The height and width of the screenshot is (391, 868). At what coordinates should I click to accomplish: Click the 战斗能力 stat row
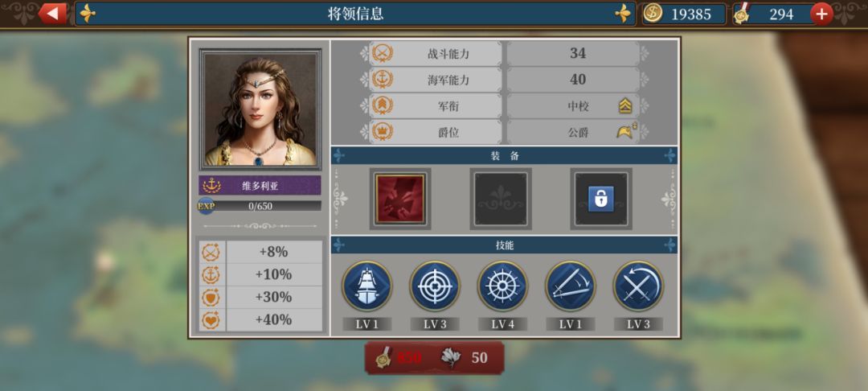pyautogui.click(x=504, y=54)
